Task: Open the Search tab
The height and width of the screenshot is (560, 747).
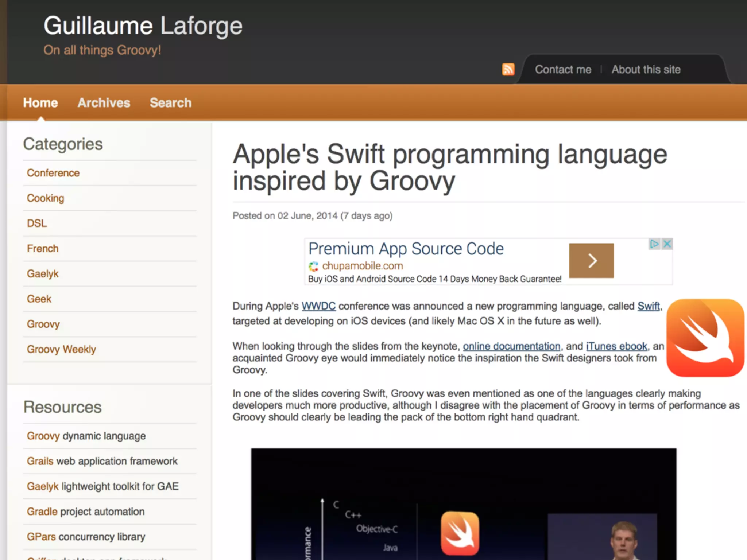Action: (170, 103)
